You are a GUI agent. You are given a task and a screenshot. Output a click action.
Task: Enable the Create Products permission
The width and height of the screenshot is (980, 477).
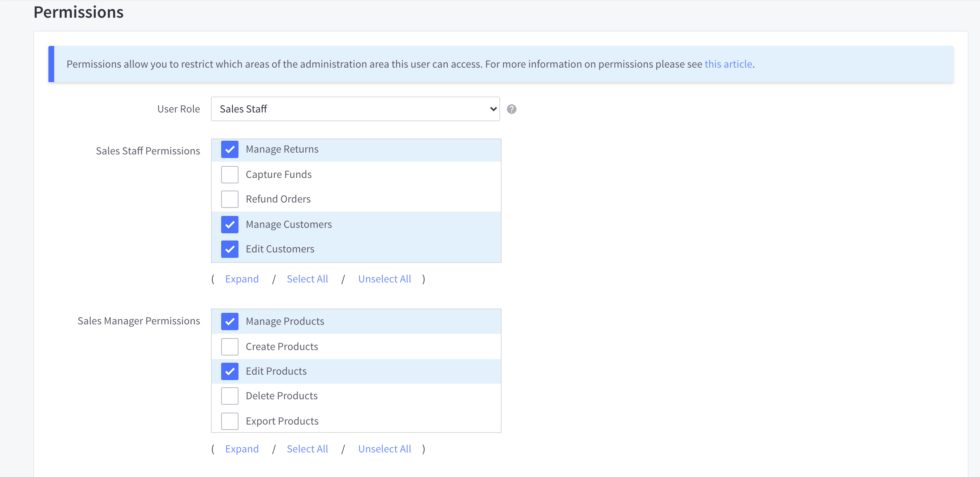click(229, 346)
